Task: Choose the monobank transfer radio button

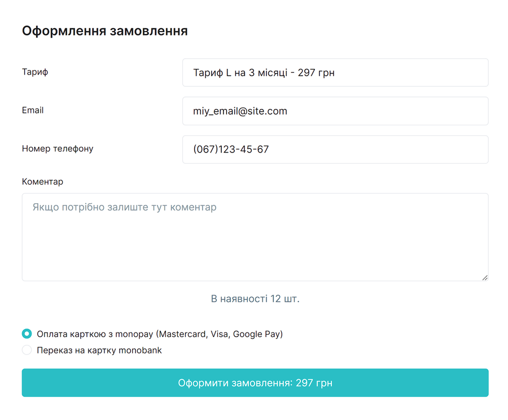Action: point(27,350)
